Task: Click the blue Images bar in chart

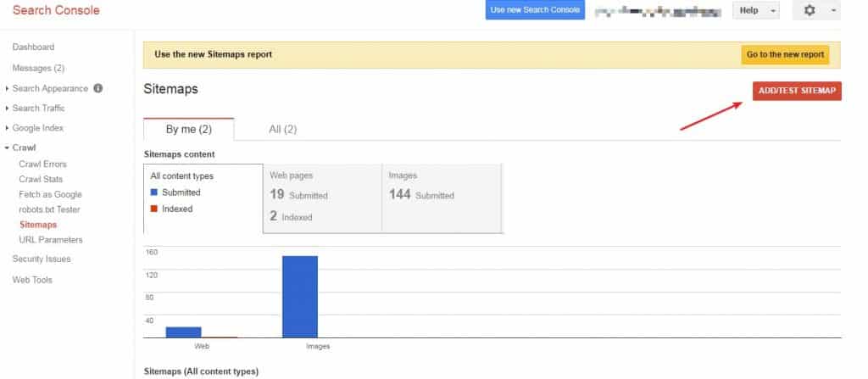Action: [300, 297]
